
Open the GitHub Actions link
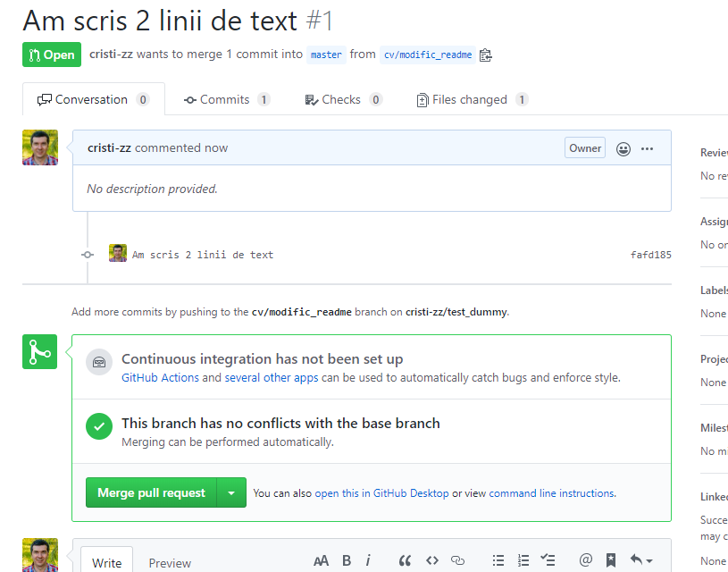click(x=160, y=378)
